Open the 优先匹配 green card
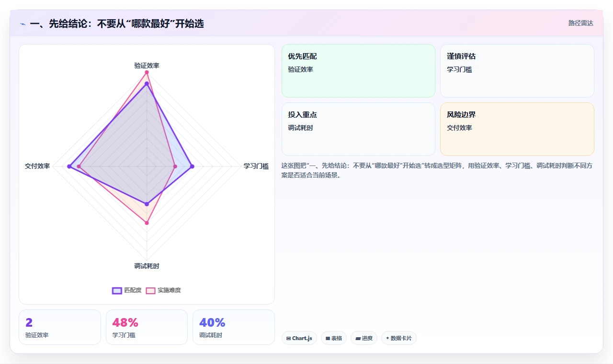The width and height of the screenshot is (613, 364). pyautogui.click(x=358, y=71)
